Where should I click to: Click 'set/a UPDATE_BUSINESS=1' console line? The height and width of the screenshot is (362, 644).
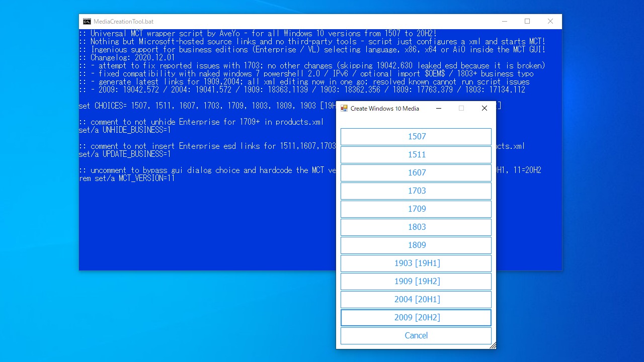(x=125, y=154)
